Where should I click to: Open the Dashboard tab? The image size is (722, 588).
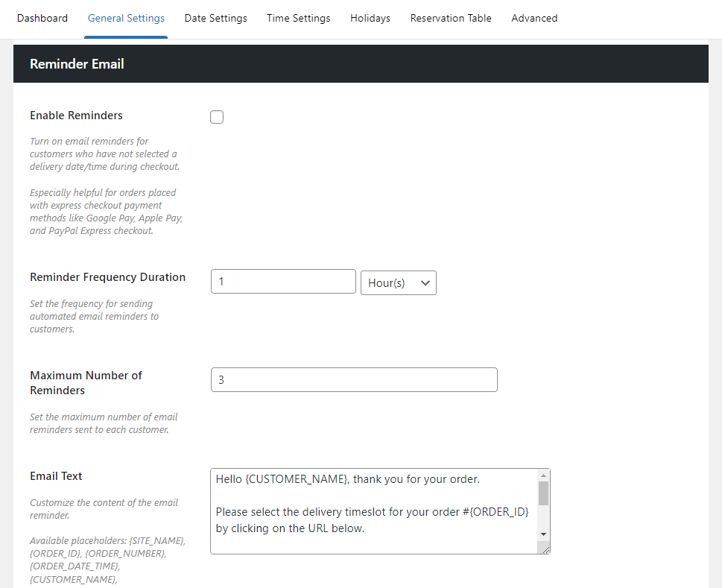[42, 18]
